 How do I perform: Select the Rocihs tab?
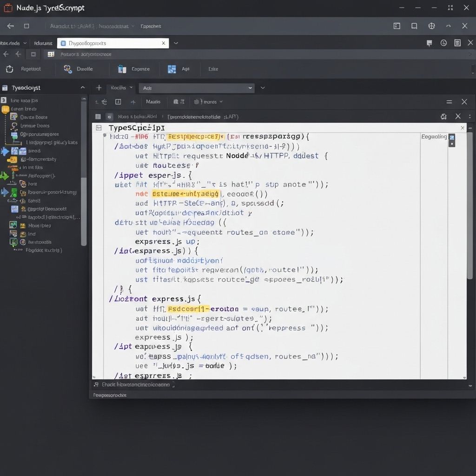(x=119, y=87)
